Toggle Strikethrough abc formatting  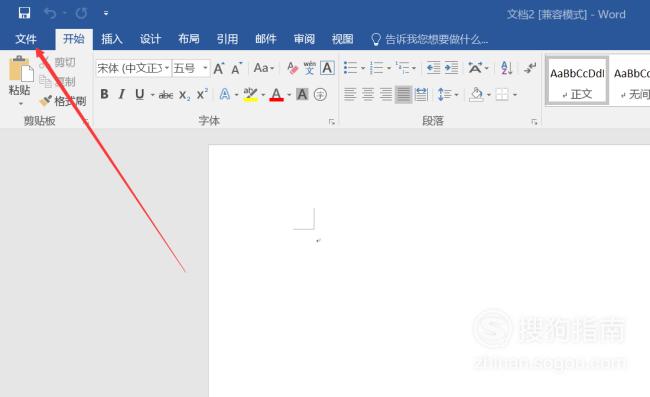[x=166, y=95]
